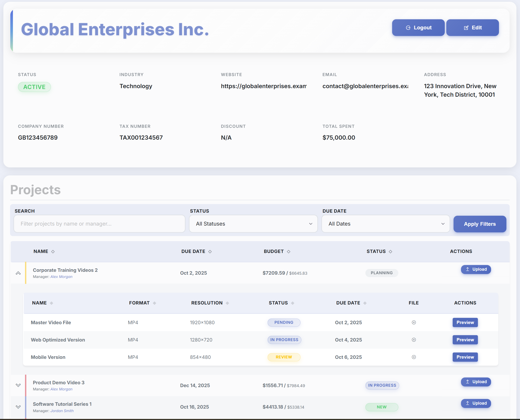Image resolution: width=520 pixels, height=420 pixels.
Task: Click the Apply Filters button
Action: [480, 224]
